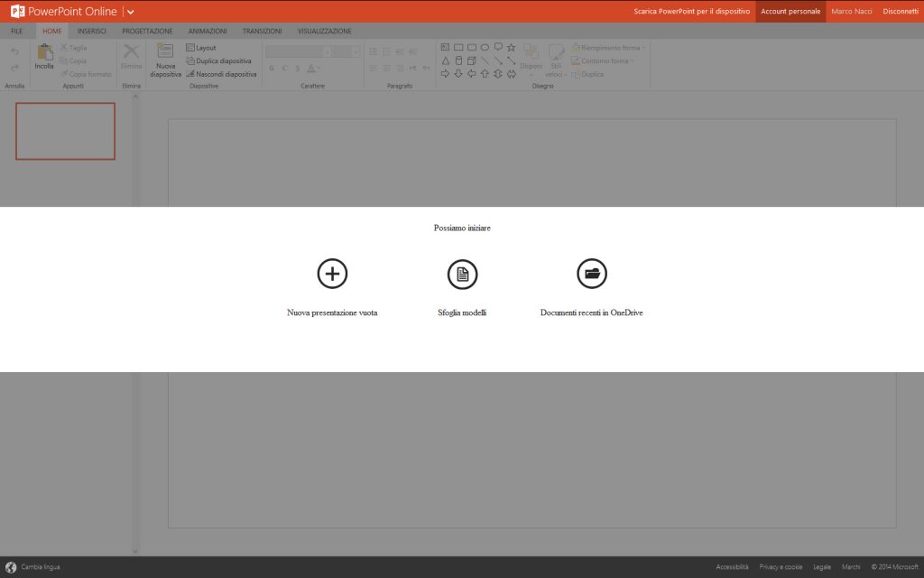Open Documenti recenti in OneDrive
924x578 pixels.
coord(592,273)
